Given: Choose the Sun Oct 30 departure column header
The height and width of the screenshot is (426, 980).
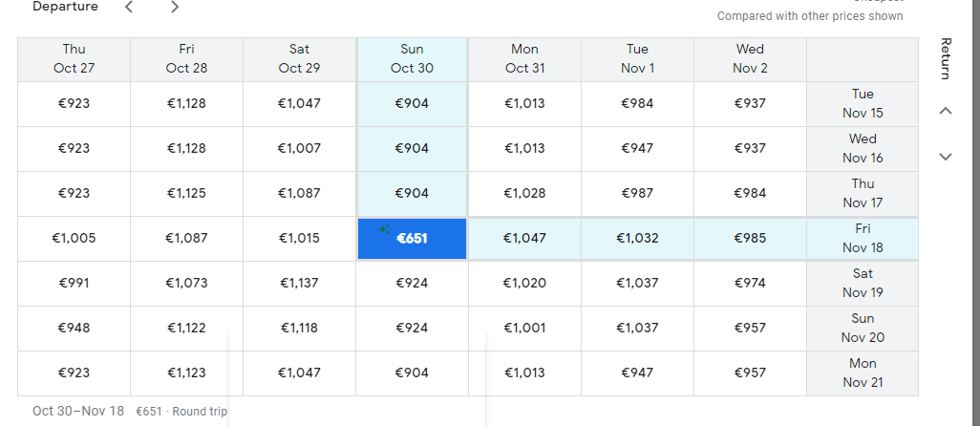Looking at the screenshot, I should 412,58.
